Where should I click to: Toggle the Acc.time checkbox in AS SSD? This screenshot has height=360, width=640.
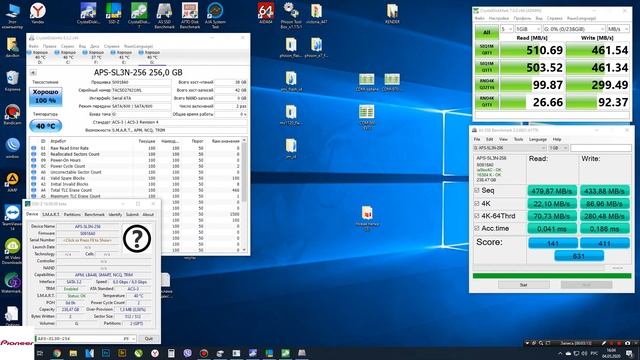click(x=476, y=228)
